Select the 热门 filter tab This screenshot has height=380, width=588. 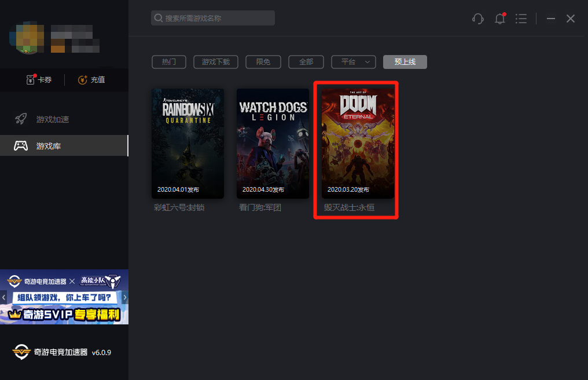[x=169, y=62]
